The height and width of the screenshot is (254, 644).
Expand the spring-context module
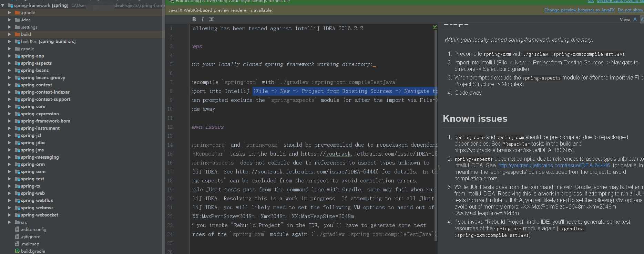10,85
